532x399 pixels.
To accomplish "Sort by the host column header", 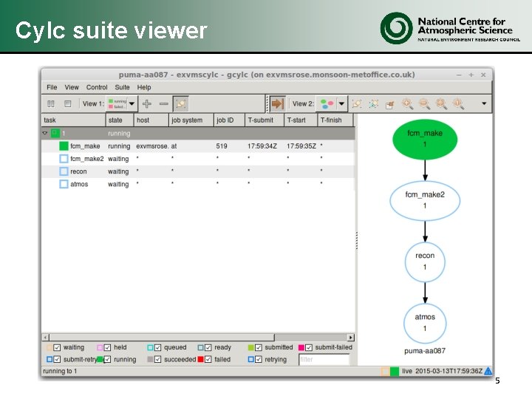I will coord(151,120).
